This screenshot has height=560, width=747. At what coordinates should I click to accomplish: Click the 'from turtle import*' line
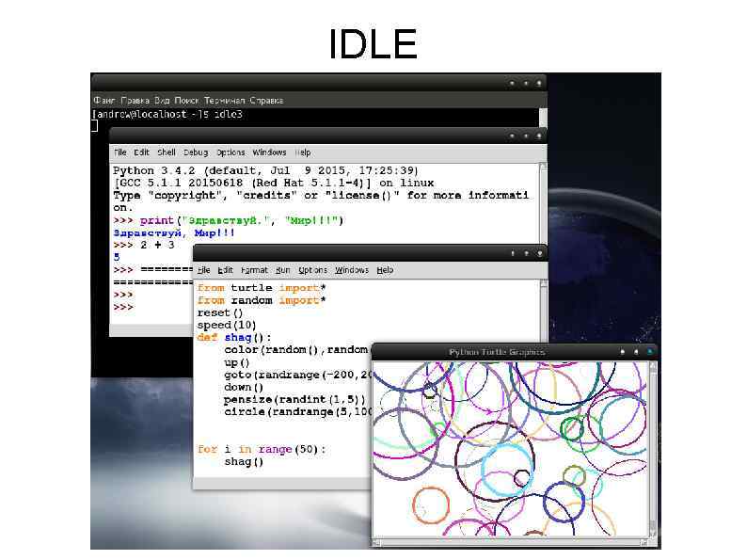[262, 288]
